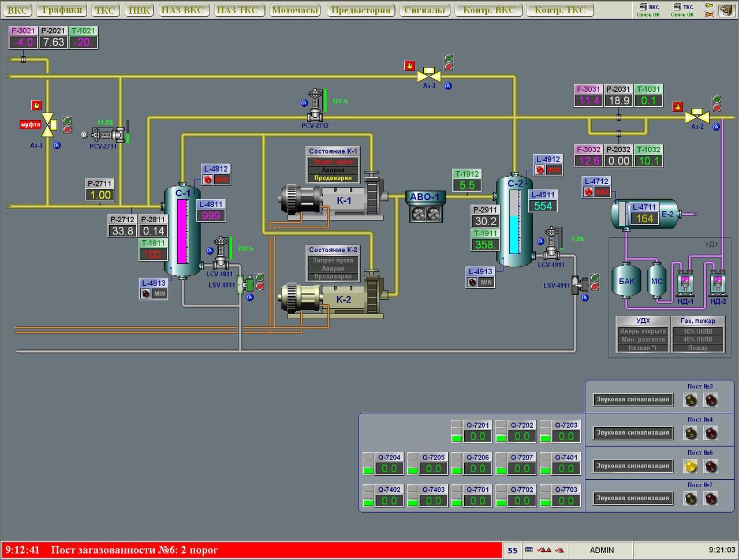Switch to the Моточасы screen
Viewport: 739px width, 560px height.
(x=294, y=10)
